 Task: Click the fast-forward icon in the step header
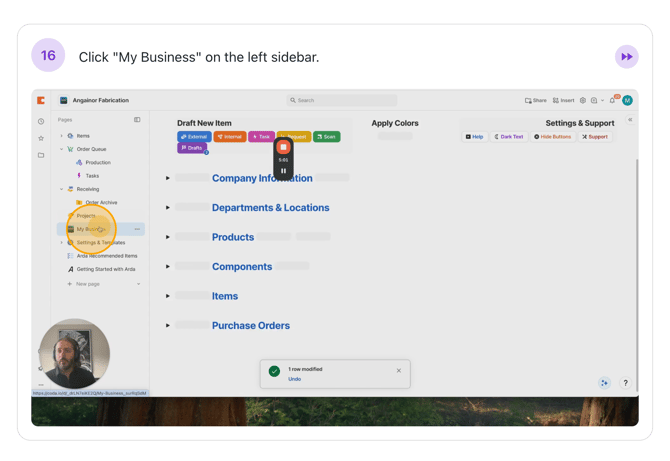(626, 57)
